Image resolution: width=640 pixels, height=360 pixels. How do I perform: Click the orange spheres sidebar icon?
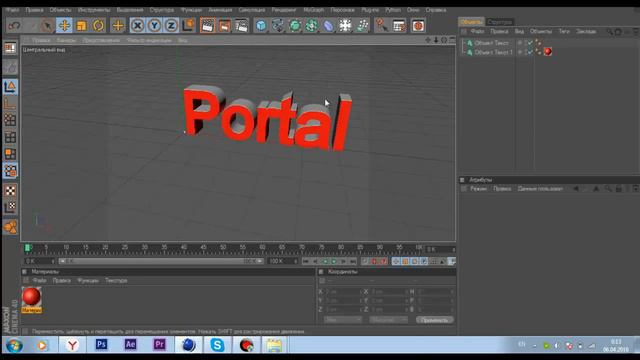[x=10, y=227]
